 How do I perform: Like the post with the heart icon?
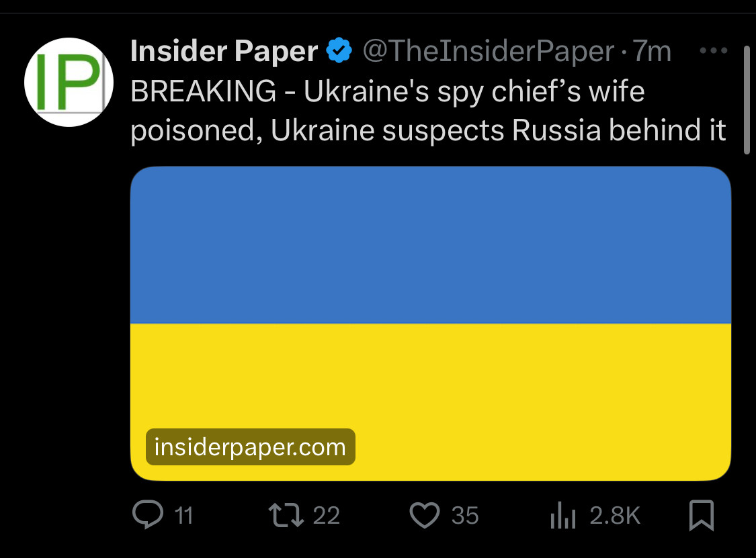(x=425, y=515)
